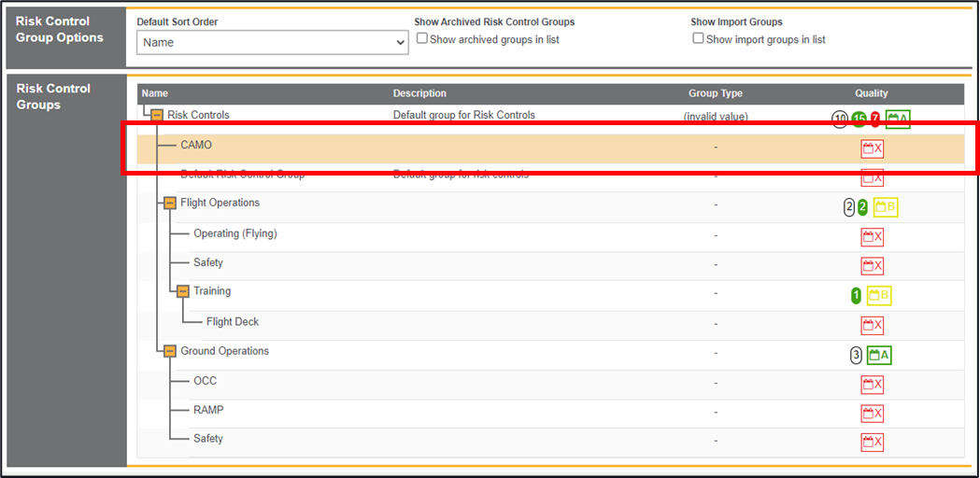Select the Flight Deck group name
This screenshot has width=980, height=478.
pyautogui.click(x=233, y=322)
